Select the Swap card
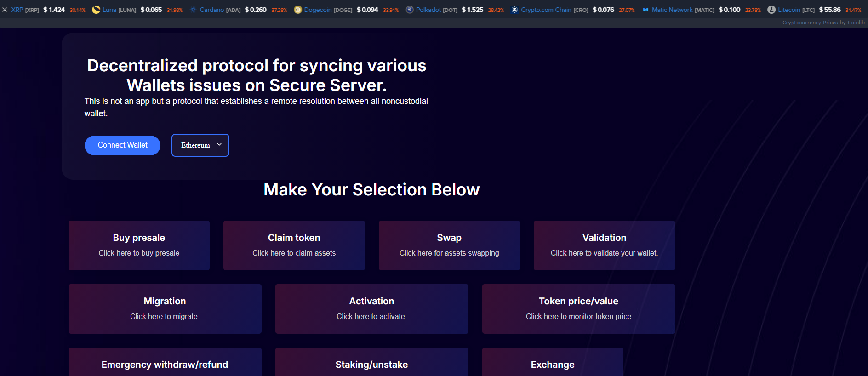The height and width of the screenshot is (376, 868). 449,245
